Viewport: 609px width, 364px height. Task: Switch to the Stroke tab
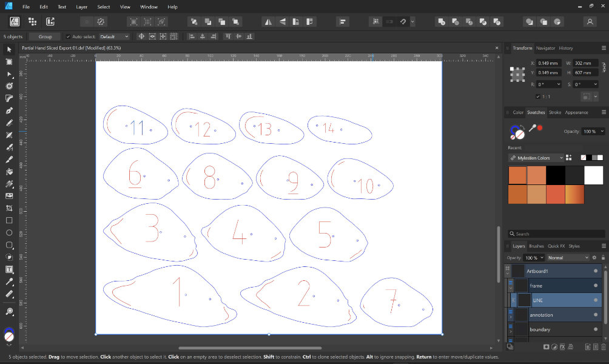(554, 112)
